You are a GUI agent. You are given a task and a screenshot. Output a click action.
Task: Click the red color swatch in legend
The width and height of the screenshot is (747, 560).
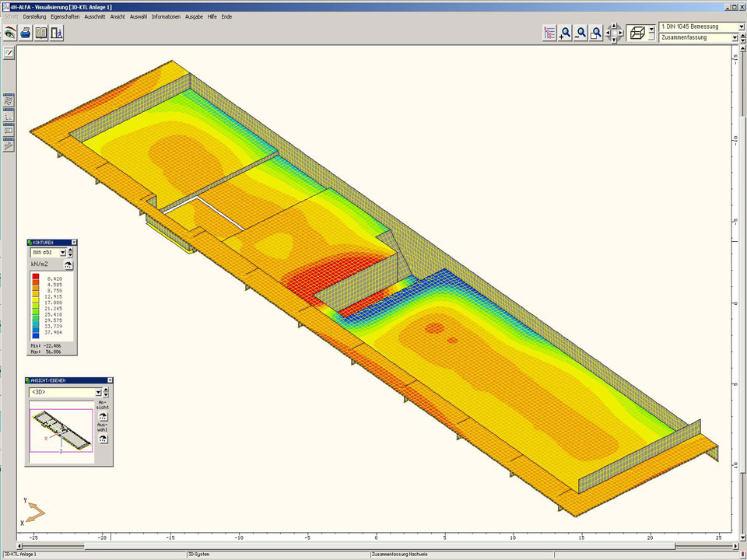(37, 278)
